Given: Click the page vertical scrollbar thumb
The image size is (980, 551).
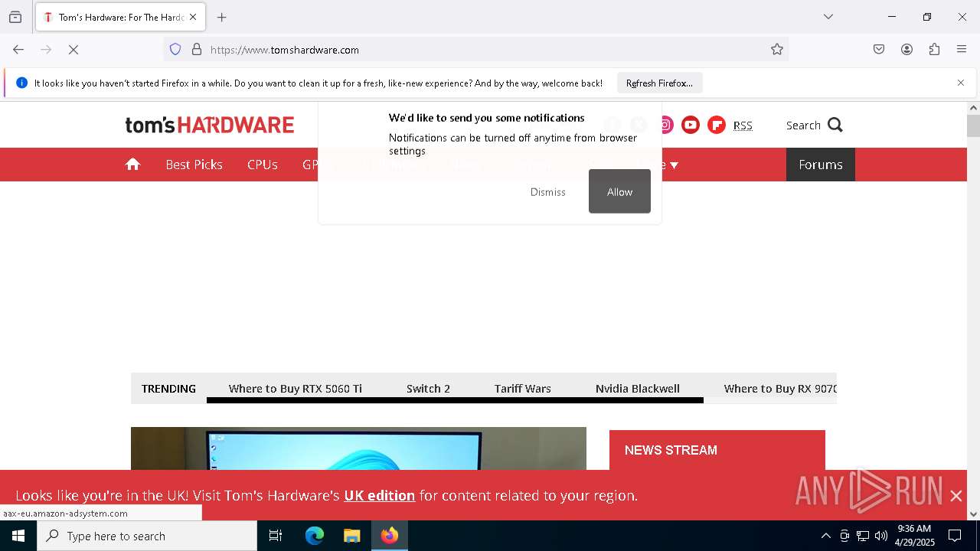Looking at the screenshot, I should tap(973, 126).
